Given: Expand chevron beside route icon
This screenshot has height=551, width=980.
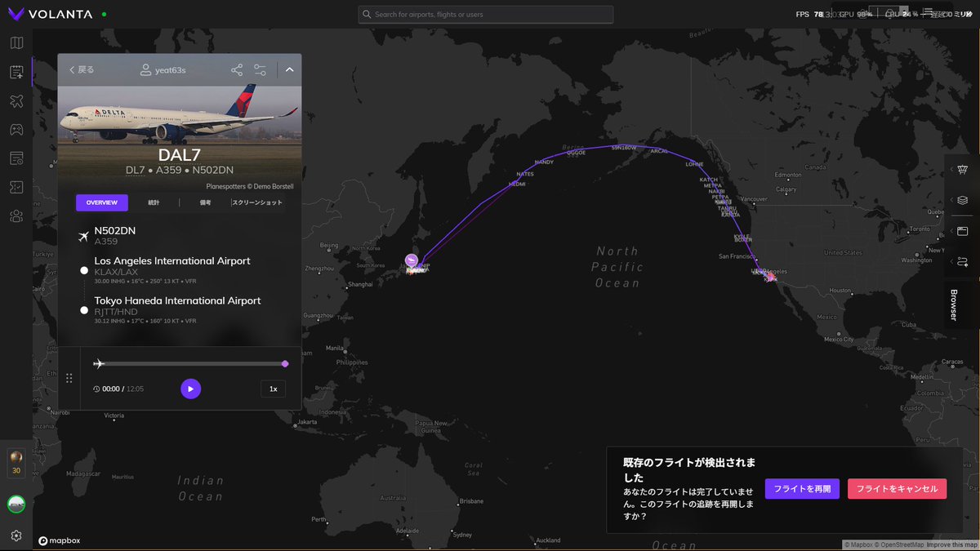Looking at the screenshot, I should 951,261.
